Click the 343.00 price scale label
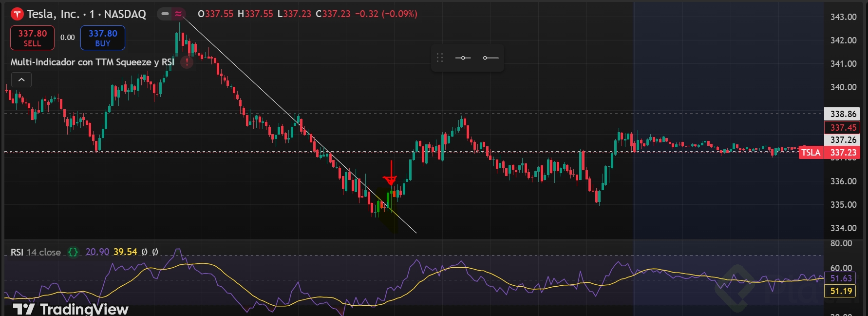868x316 pixels. (x=843, y=17)
